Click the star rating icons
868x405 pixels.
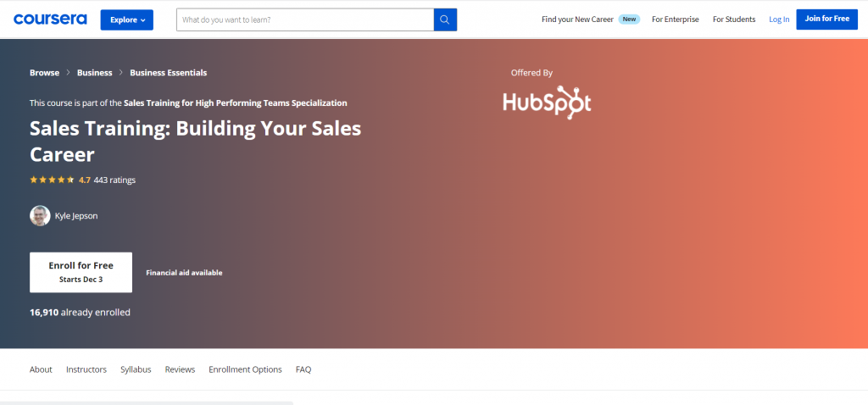pos(52,180)
